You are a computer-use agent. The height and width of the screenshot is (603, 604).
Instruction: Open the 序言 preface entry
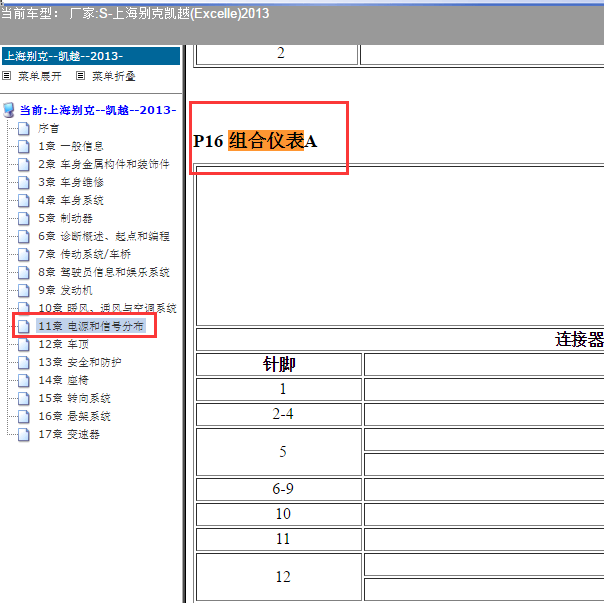[49, 128]
